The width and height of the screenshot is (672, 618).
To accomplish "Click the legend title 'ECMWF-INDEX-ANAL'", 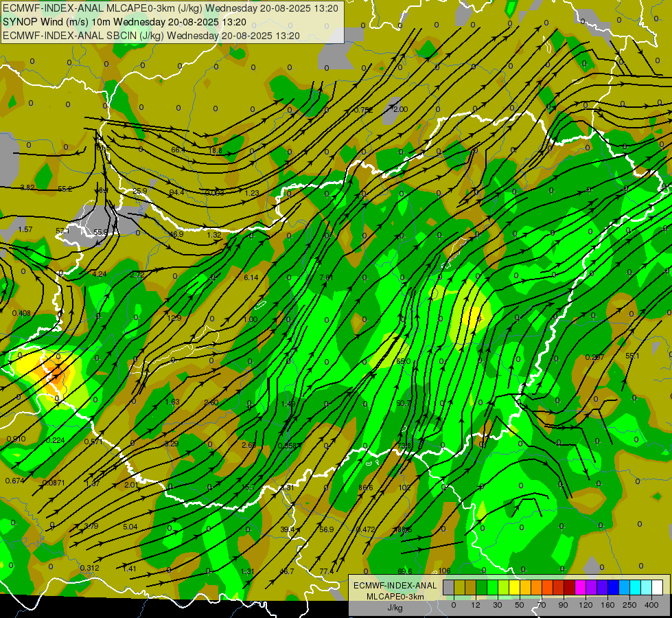I will [x=395, y=586].
